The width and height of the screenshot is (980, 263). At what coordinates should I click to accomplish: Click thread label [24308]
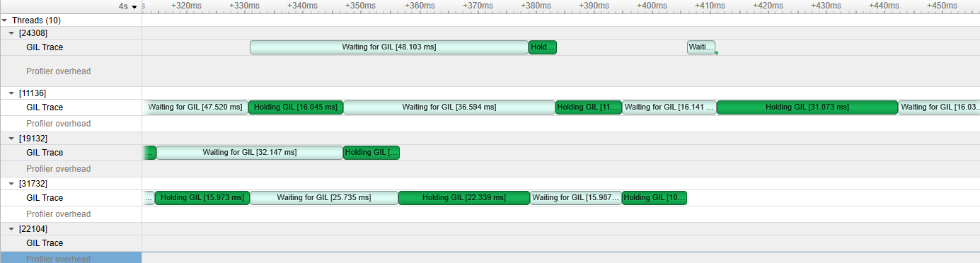tap(33, 33)
